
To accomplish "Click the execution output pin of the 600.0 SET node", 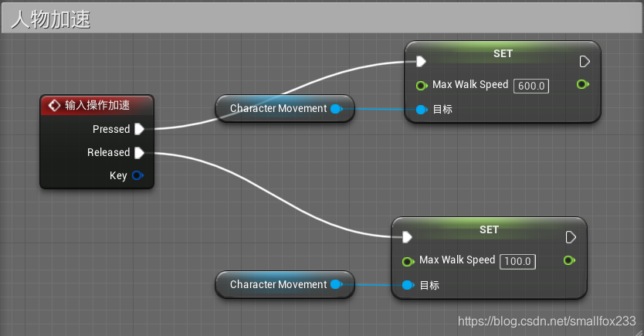I will pos(585,62).
